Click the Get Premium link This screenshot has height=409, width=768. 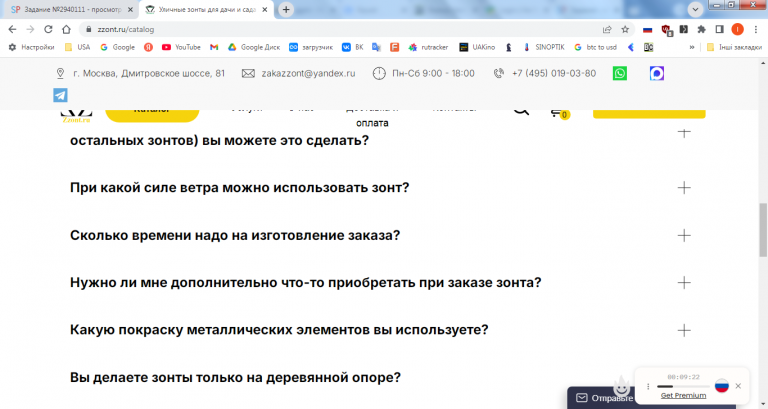(x=683, y=395)
